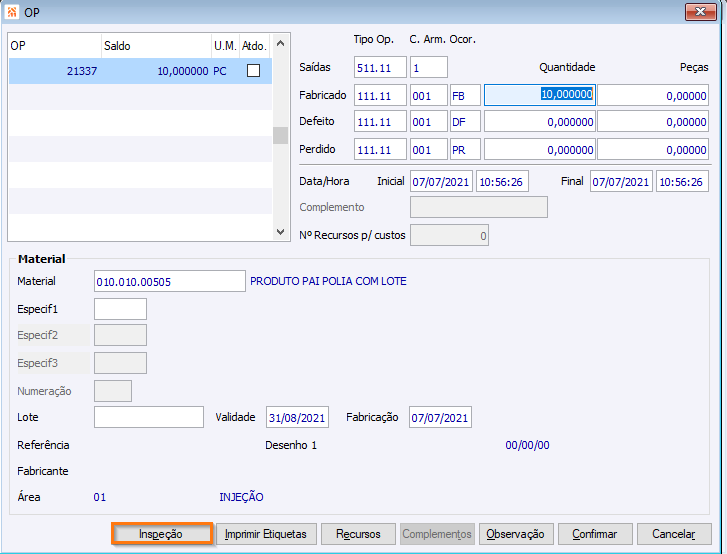Click the Perdido C. Arm. field 001
Image resolution: width=727 pixels, height=554 pixels.
pyautogui.click(x=429, y=149)
